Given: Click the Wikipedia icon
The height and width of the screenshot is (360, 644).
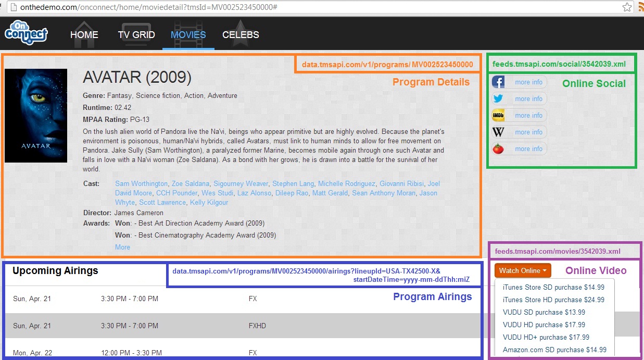Looking at the screenshot, I should pyautogui.click(x=499, y=131).
